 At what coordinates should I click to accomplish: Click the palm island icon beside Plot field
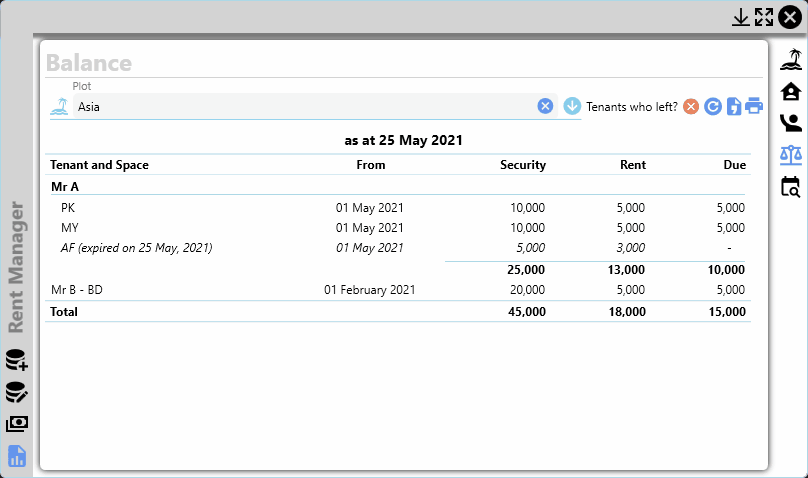[x=60, y=107]
